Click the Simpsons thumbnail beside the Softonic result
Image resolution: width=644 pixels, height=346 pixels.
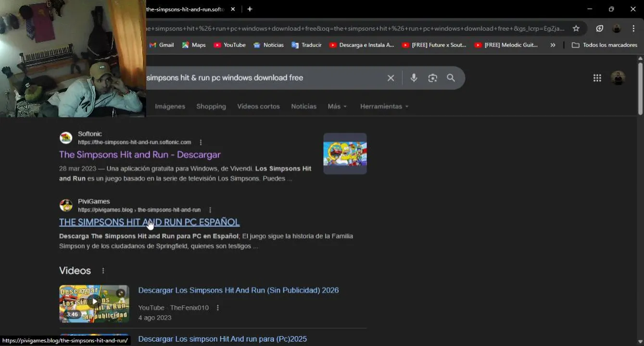pyautogui.click(x=345, y=154)
